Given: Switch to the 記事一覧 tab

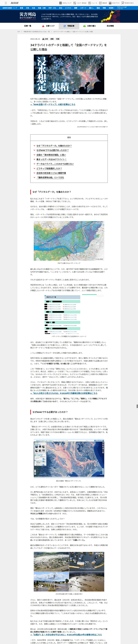Looking at the screenshot, I should (x=28, y=26).
